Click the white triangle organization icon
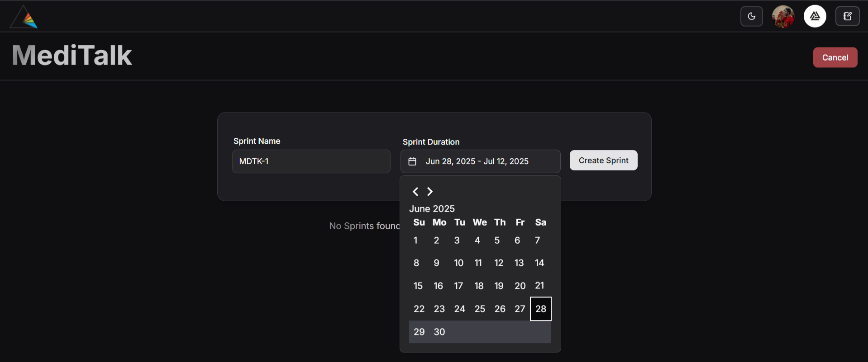 pyautogui.click(x=815, y=16)
